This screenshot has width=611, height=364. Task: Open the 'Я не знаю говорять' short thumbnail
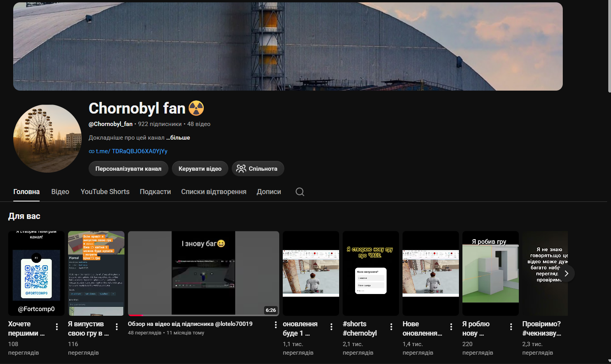[x=545, y=273]
